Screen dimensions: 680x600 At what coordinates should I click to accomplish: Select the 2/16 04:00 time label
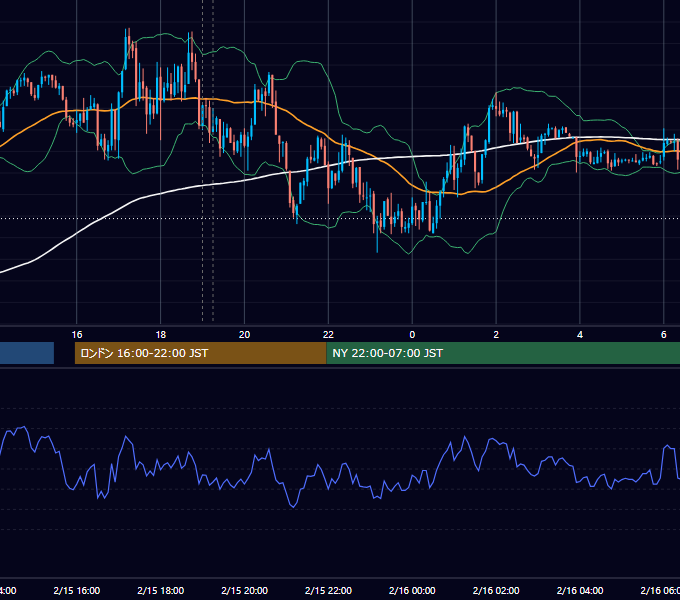coord(580,590)
